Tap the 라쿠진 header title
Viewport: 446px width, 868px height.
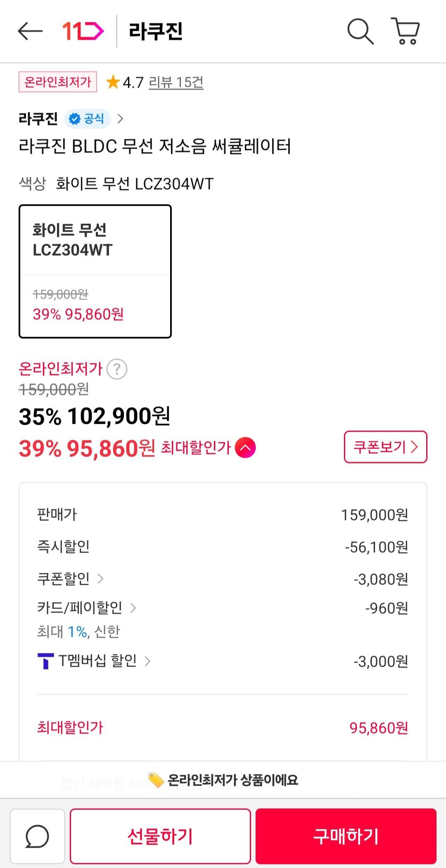tap(156, 31)
